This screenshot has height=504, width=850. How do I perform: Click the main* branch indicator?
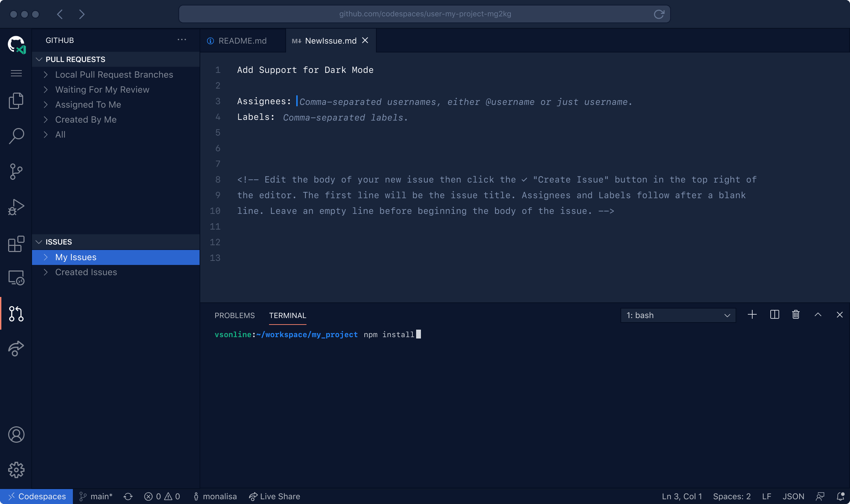pyautogui.click(x=96, y=496)
